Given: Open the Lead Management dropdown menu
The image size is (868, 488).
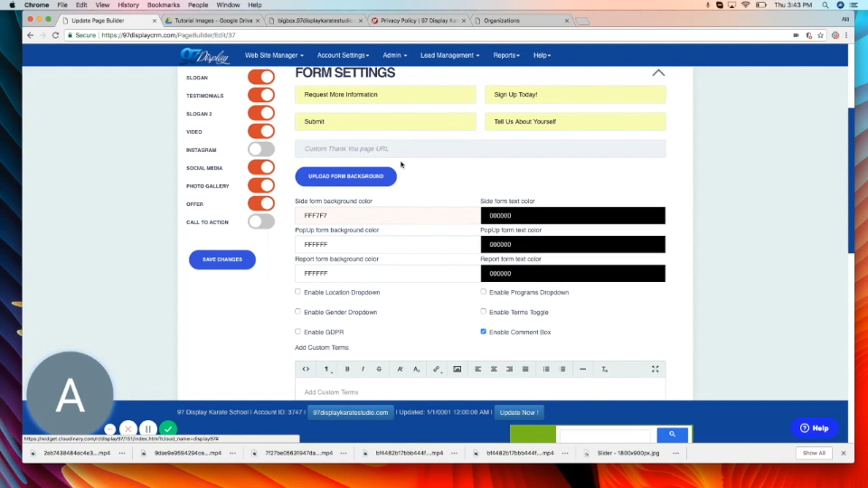Looking at the screenshot, I should pyautogui.click(x=450, y=55).
